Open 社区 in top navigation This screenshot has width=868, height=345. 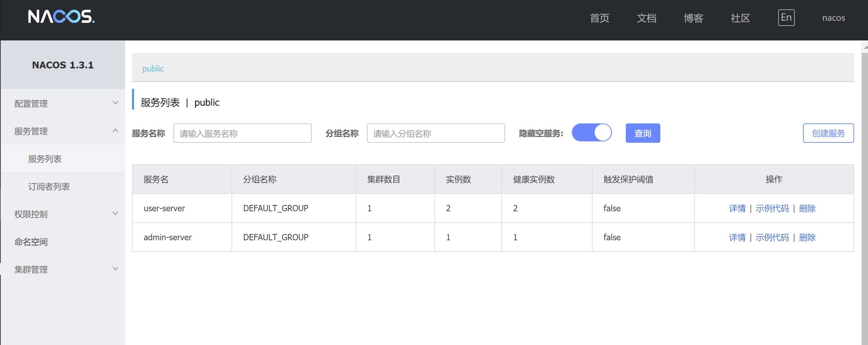740,18
